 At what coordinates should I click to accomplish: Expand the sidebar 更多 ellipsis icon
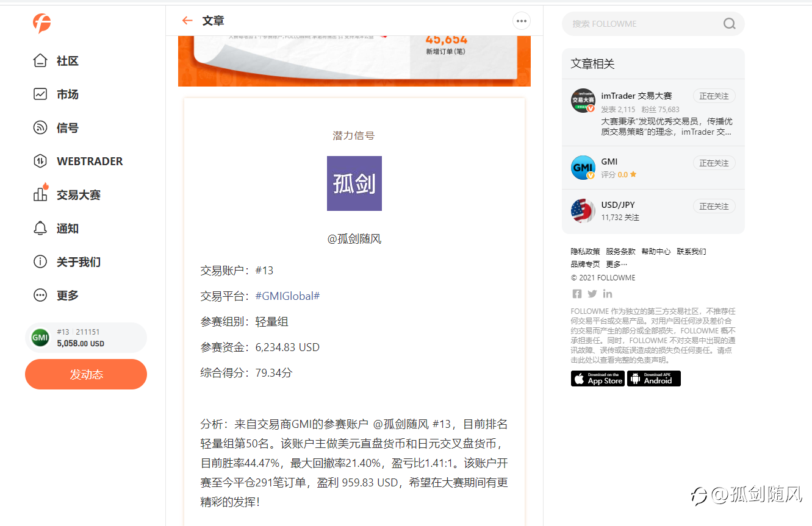[x=40, y=296]
